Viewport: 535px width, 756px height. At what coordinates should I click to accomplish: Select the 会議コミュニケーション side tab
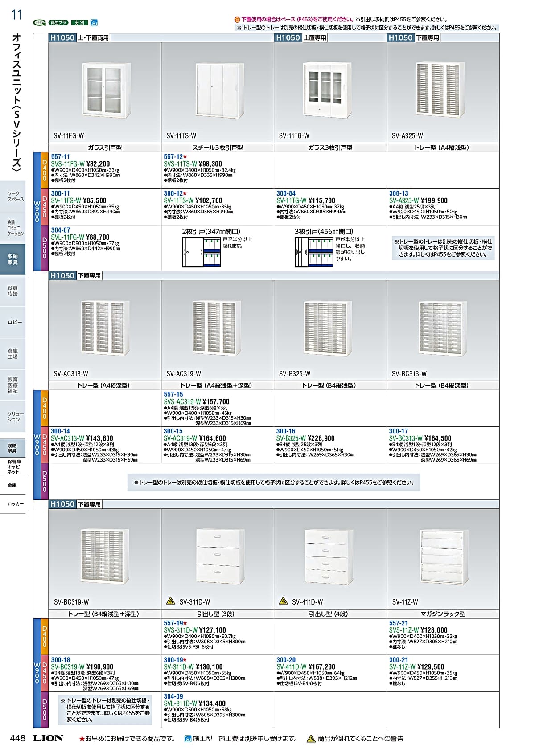[13, 228]
